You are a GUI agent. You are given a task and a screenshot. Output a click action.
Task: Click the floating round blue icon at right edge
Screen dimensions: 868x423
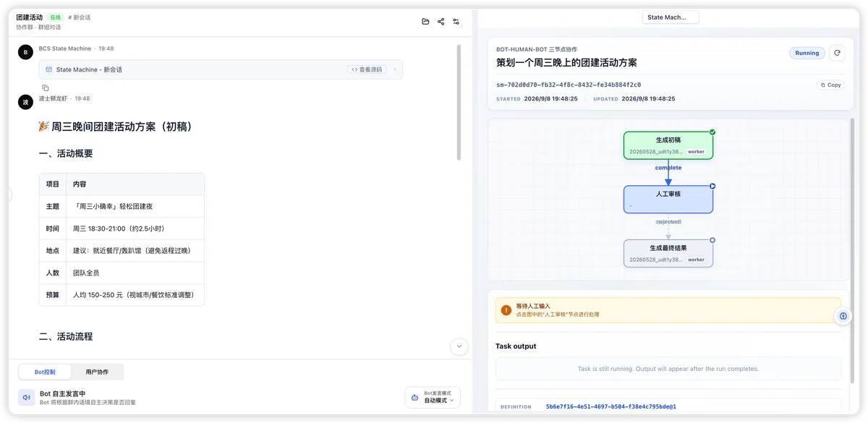[843, 316]
